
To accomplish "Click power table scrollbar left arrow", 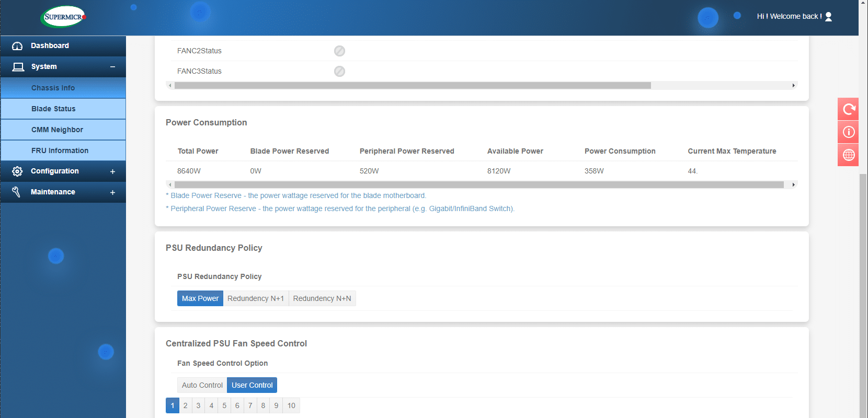I will coord(170,184).
